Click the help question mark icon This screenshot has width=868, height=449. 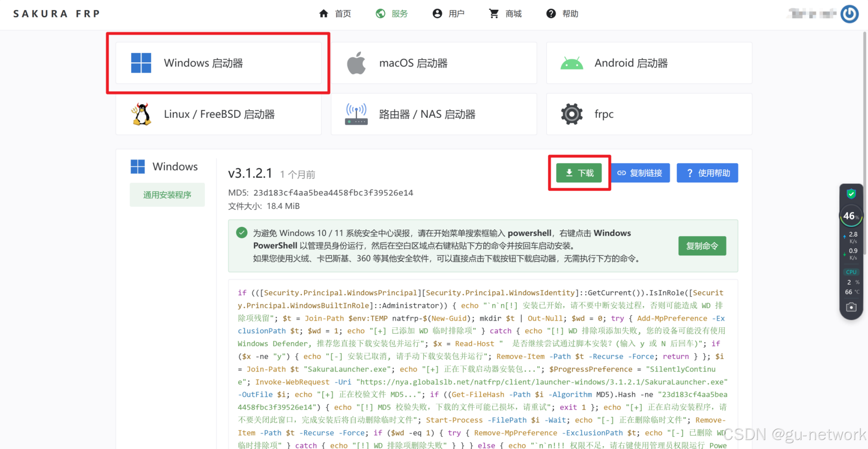tap(551, 14)
